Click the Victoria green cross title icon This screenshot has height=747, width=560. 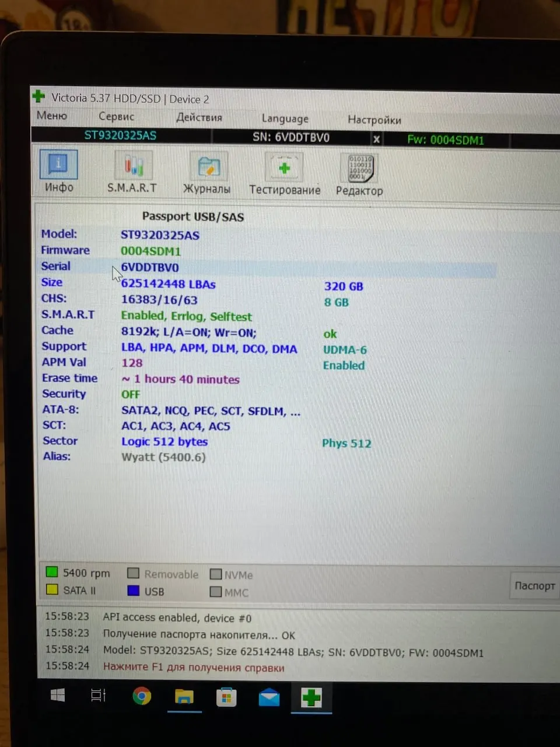click(38, 96)
